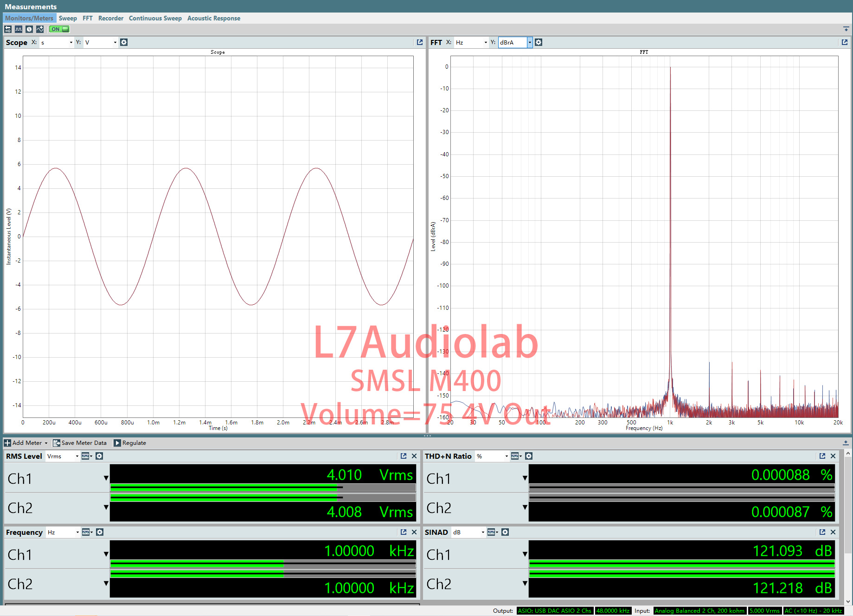This screenshot has width=853, height=616.
Task: Expand SINAD Ch1 options arrow
Action: point(525,554)
